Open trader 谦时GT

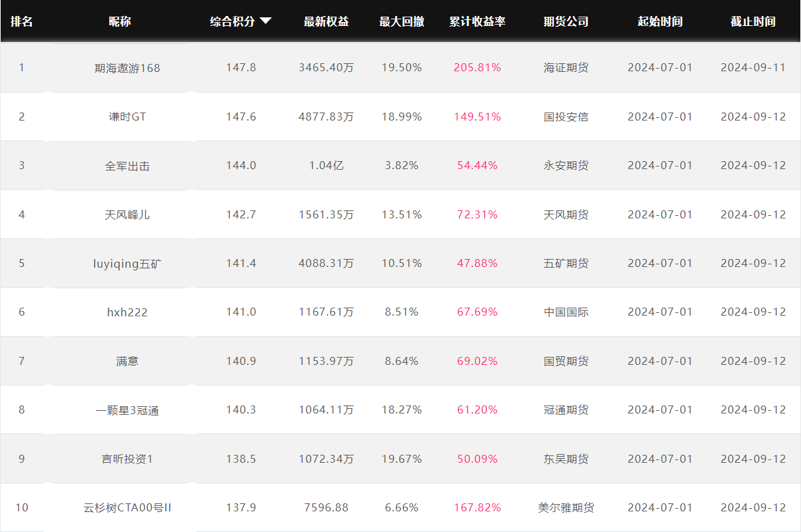click(x=127, y=117)
